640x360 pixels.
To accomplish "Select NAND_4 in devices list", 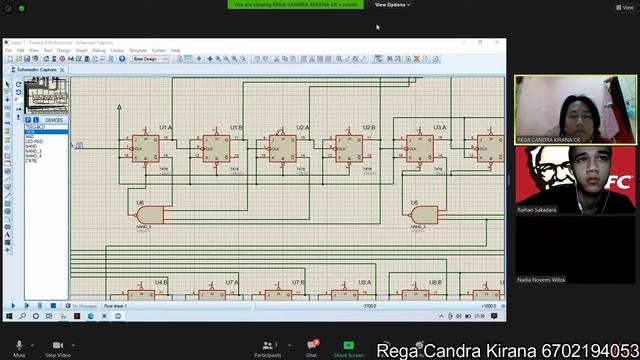I will tap(33, 156).
